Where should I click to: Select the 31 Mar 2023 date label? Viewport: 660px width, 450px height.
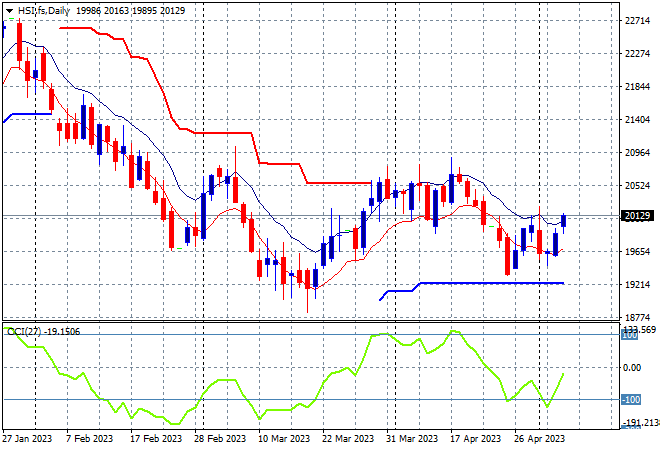pos(412,439)
